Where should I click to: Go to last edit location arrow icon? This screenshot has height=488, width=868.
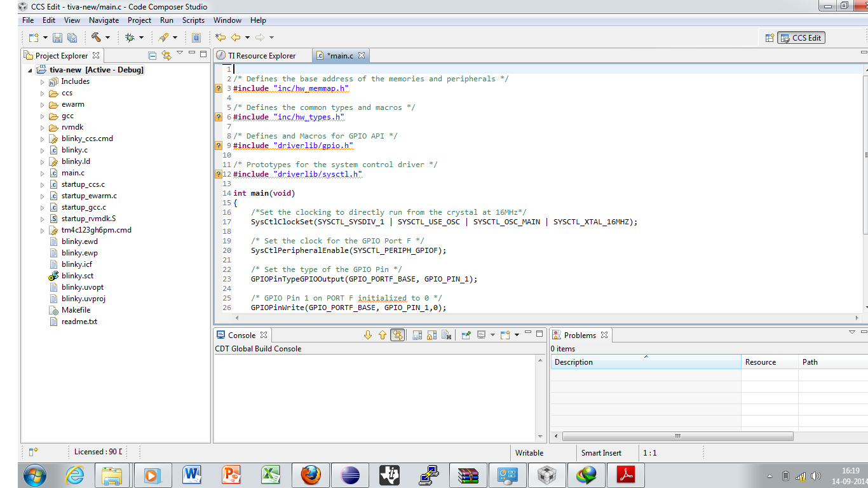[220, 37]
